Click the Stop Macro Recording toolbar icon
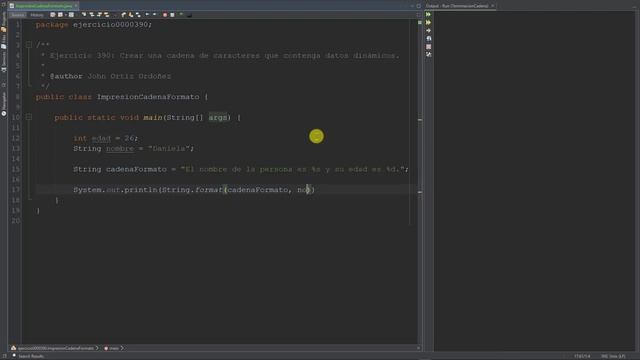 [x=172, y=15]
